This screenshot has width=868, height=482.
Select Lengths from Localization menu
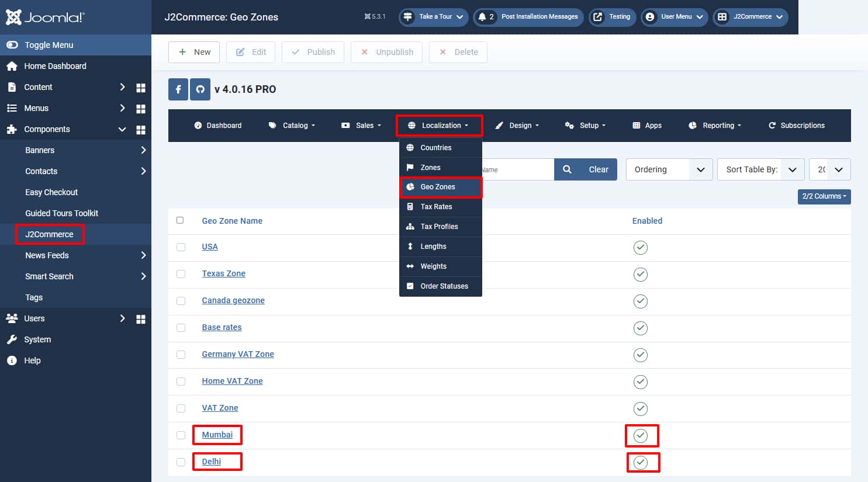[441, 247]
